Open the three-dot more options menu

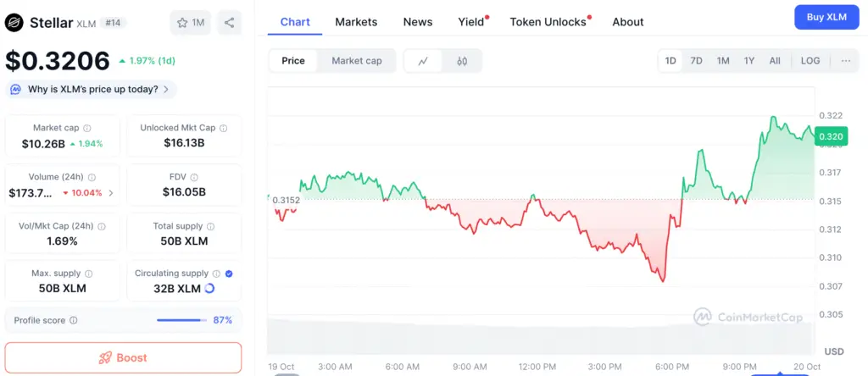coord(846,61)
